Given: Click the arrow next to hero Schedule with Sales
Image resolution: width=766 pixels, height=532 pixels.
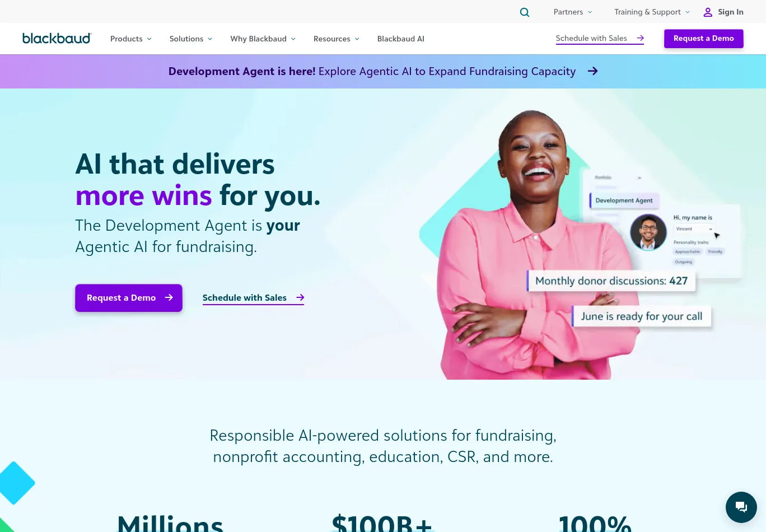Looking at the screenshot, I should click(300, 297).
